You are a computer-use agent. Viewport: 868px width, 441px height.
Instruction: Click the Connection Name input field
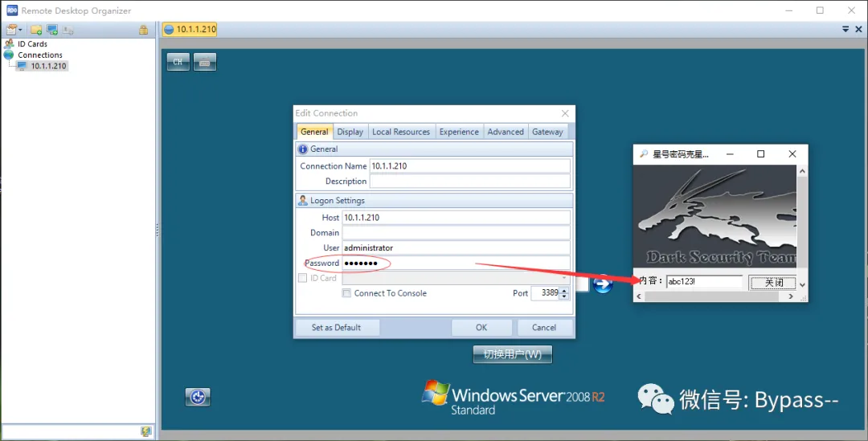pos(469,166)
